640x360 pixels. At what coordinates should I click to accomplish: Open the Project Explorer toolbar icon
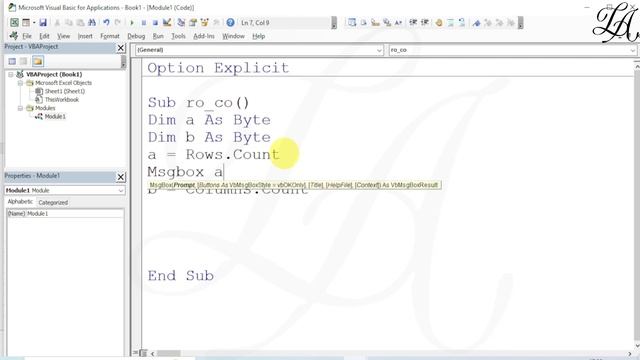[181, 23]
